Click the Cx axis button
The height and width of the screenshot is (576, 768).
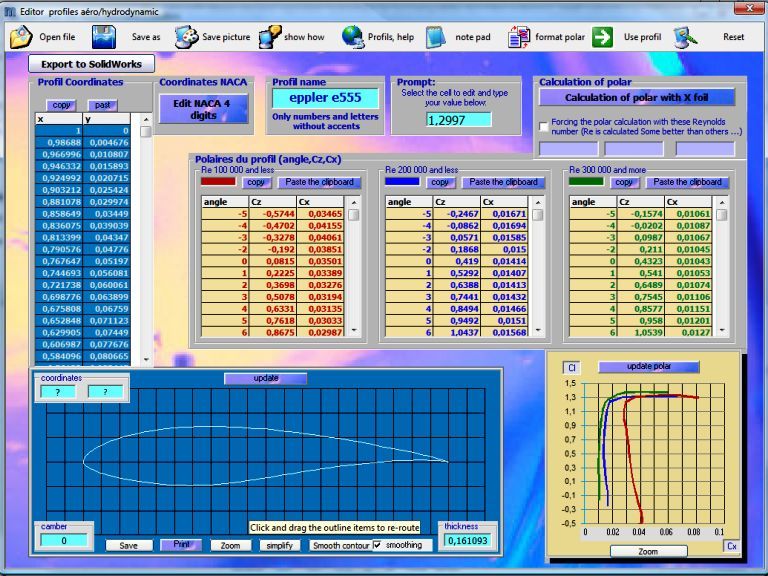[x=731, y=546]
